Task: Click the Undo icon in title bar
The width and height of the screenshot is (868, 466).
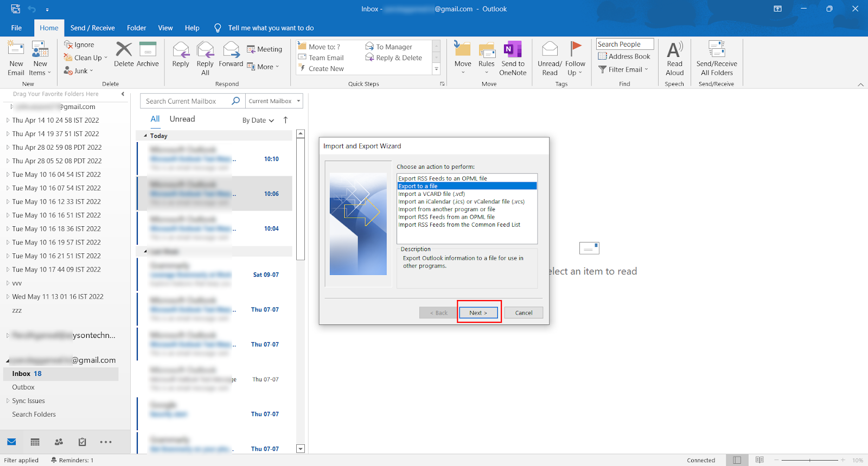Action: (x=31, y=9)
